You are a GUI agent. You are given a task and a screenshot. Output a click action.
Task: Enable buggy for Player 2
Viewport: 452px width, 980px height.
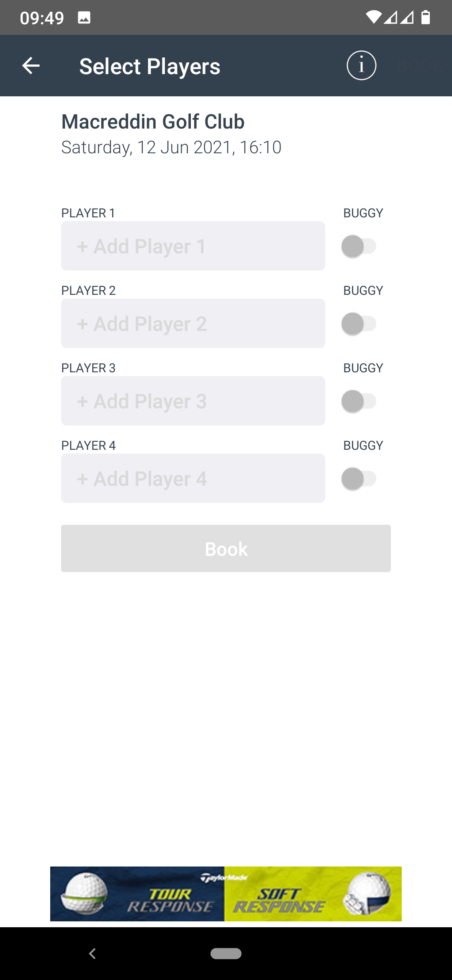click(x=359, y=324)
